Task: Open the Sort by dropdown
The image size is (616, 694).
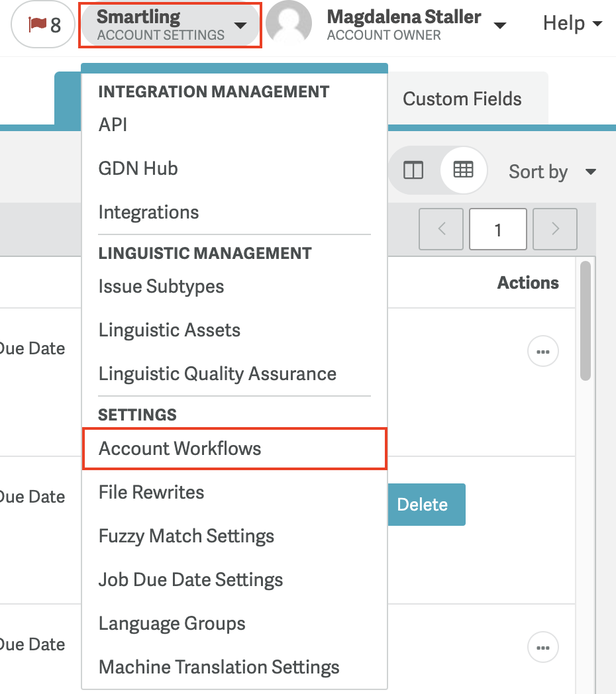Action: 552,172
